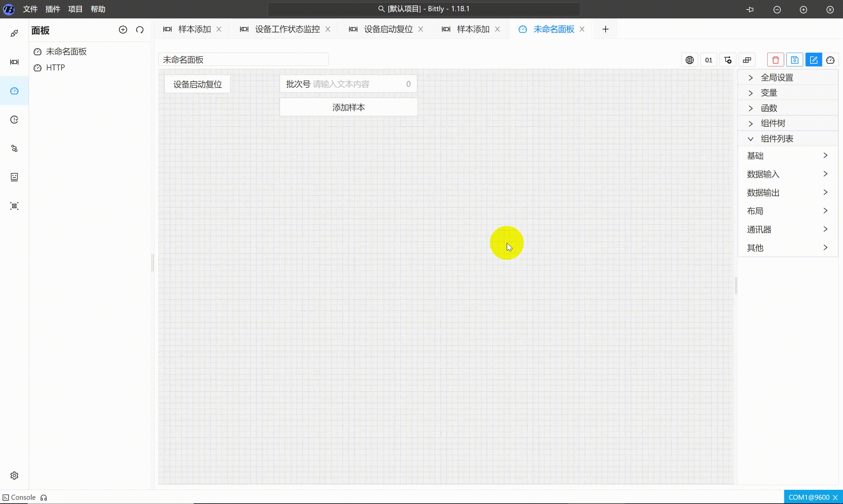Toggle the headphone monitor icon next to Console

pos(43,497)
